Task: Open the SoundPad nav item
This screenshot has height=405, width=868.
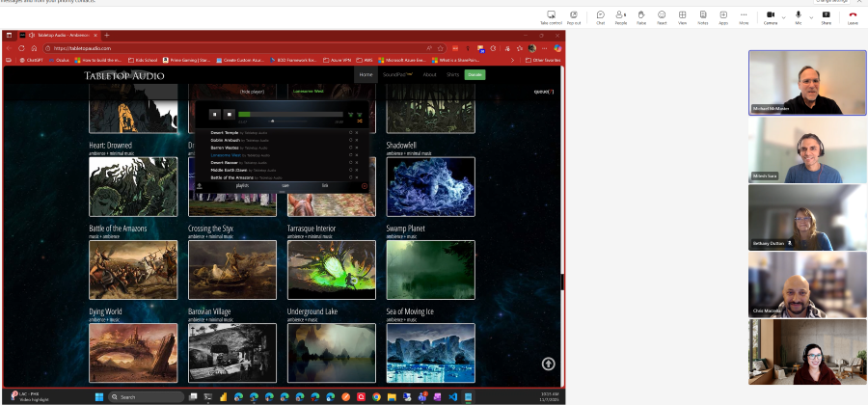Action: tap(397, 74)
